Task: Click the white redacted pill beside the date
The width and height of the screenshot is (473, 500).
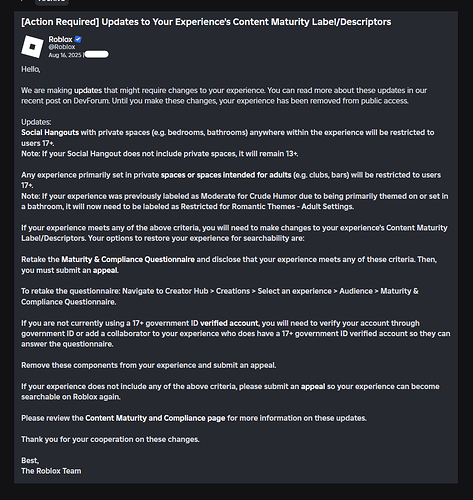Action: tap(97, 55)
